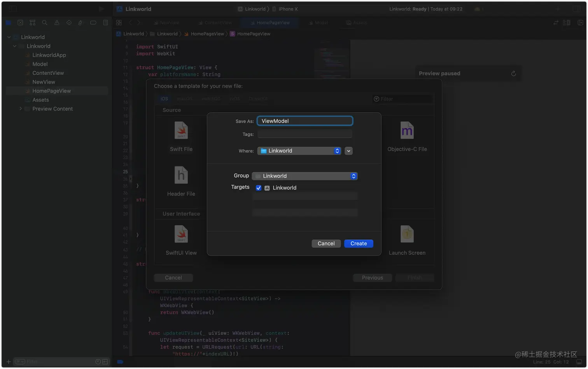
Task: Select the Objective-C File template
Action: (x=407, y=136)
